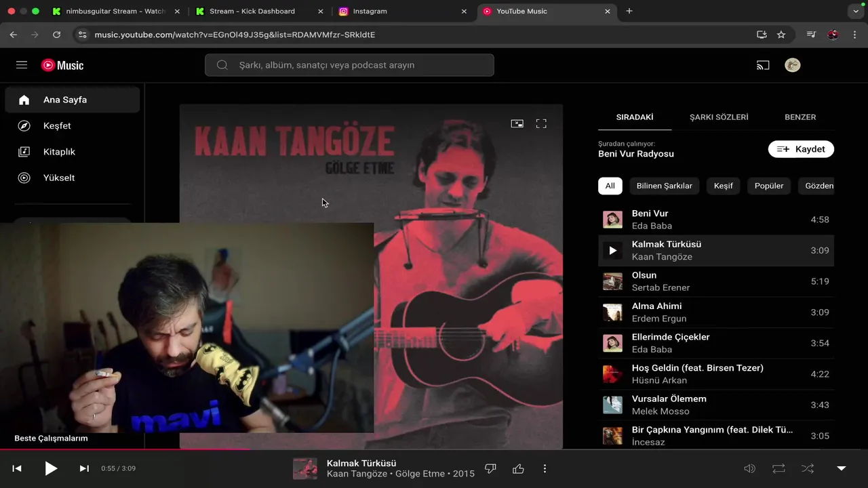
Task: Open Keşfet in sidebar
Action: [72, 126]
